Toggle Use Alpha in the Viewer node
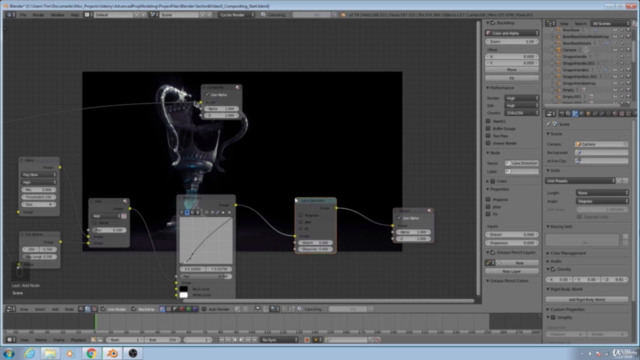Screen dimensions: 640x360 (x=399, y=218)
